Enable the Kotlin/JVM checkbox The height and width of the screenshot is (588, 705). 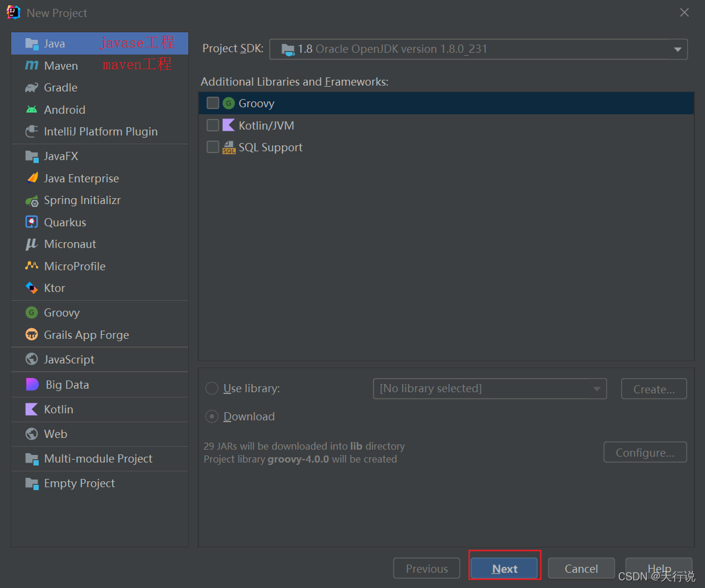point(213,125)
